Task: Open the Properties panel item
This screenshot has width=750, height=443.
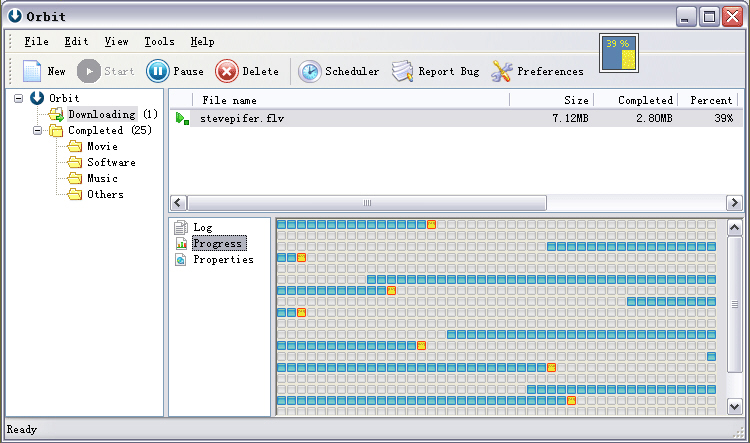Action: coord(222,260)
